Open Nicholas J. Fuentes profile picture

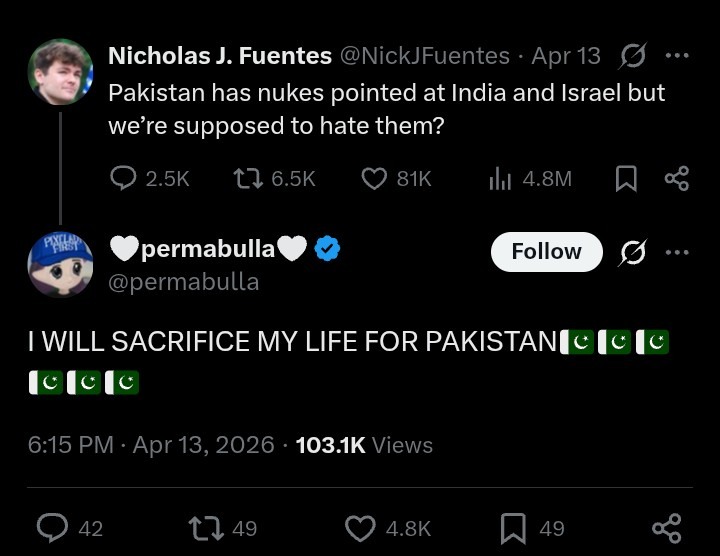[60, 72]
